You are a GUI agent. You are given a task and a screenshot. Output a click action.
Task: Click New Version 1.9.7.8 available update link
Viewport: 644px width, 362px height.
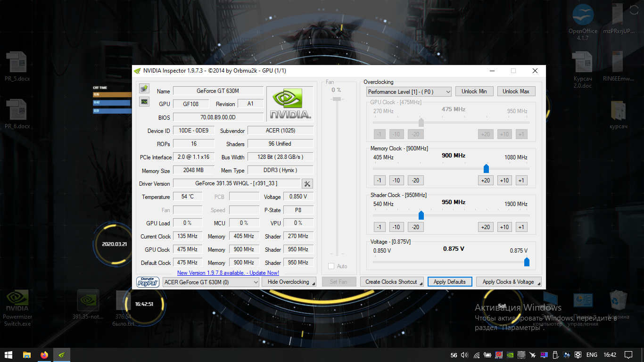(x=228, y=273)
